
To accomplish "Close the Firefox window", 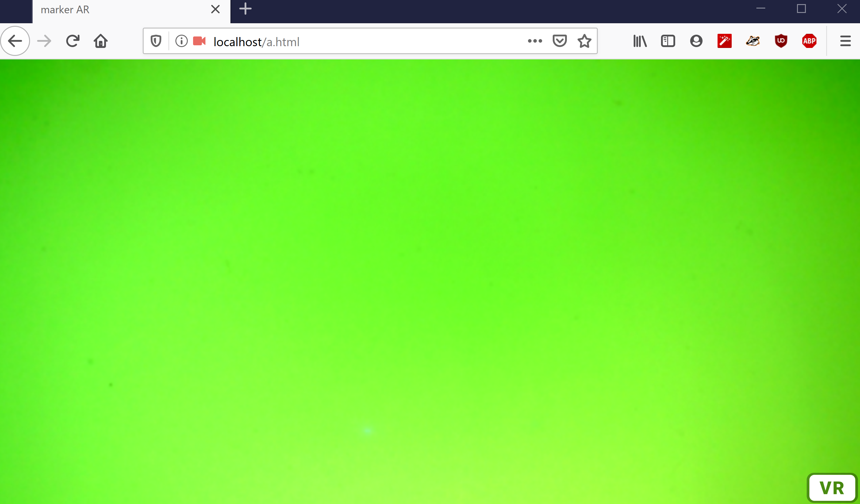I will pyautogui.click(x=842, y=9).
